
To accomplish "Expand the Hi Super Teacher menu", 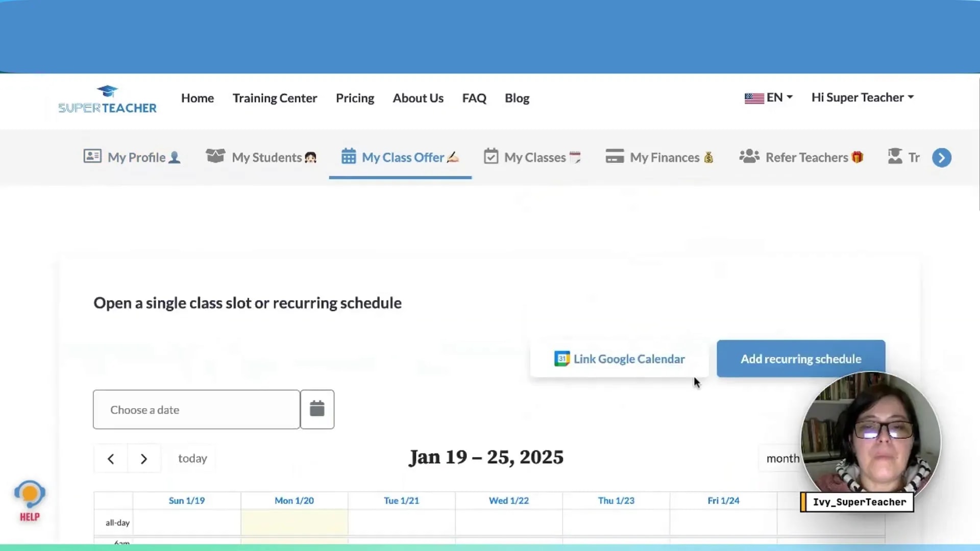I will 862,97.
